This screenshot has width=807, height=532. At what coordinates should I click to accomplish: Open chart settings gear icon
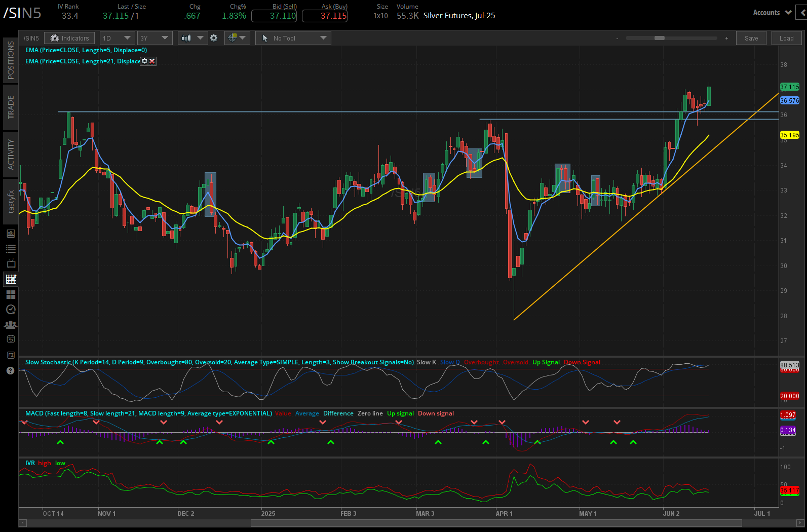(214, 38)
